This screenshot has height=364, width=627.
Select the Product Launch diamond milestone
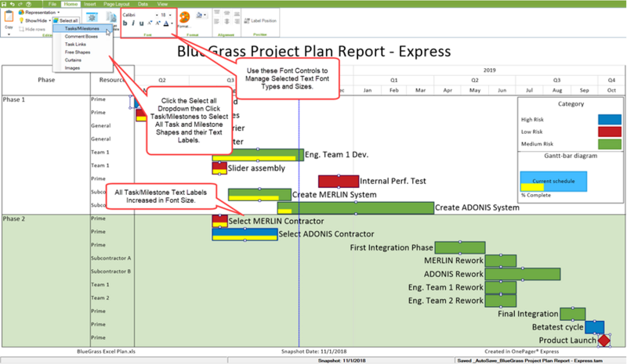pos(603,341)
